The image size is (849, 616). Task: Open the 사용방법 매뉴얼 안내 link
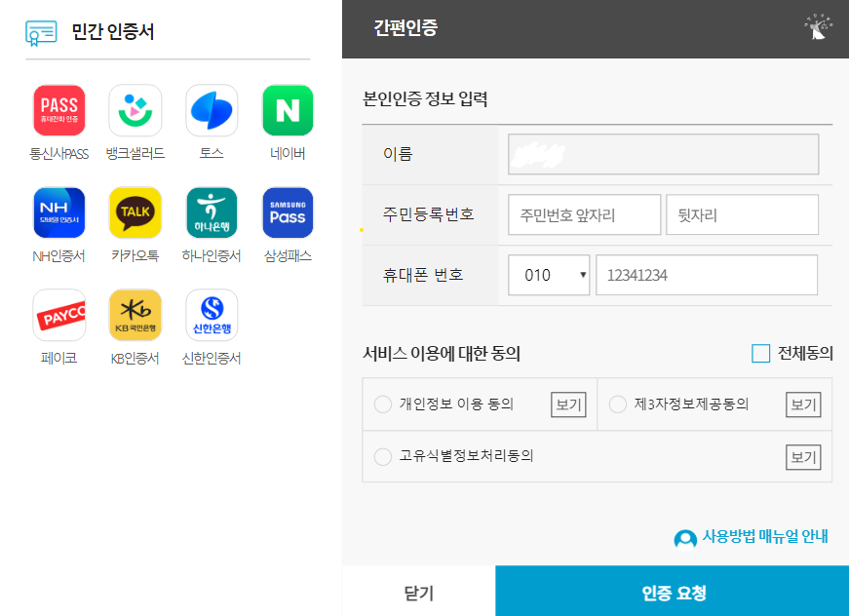pyautogui.click(x=765, y=536)
